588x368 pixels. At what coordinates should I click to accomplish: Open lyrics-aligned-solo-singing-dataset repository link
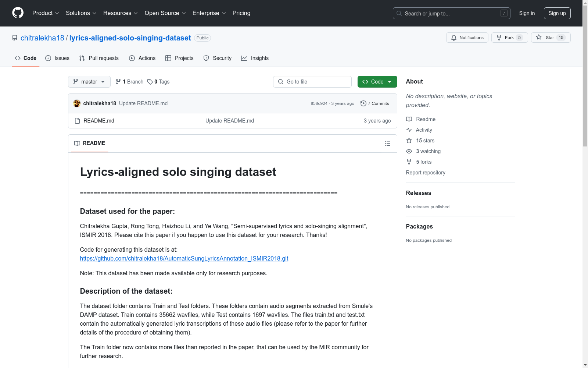click(x=130, y=38)
